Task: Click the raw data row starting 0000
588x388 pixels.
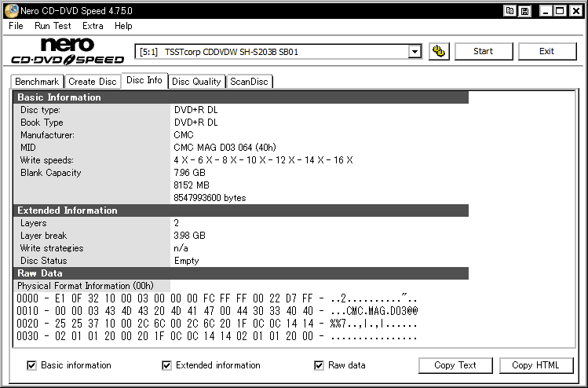Action: 217,298
